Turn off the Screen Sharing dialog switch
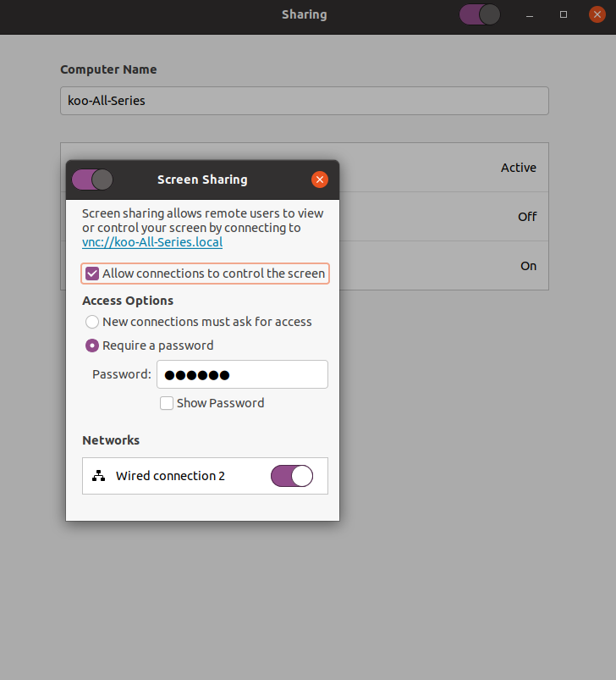The height and width of the screenshot is (680, 616). 92,180
